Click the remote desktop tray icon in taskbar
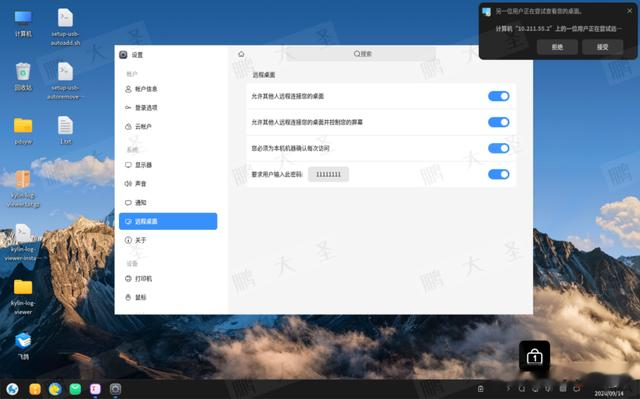 535,388
